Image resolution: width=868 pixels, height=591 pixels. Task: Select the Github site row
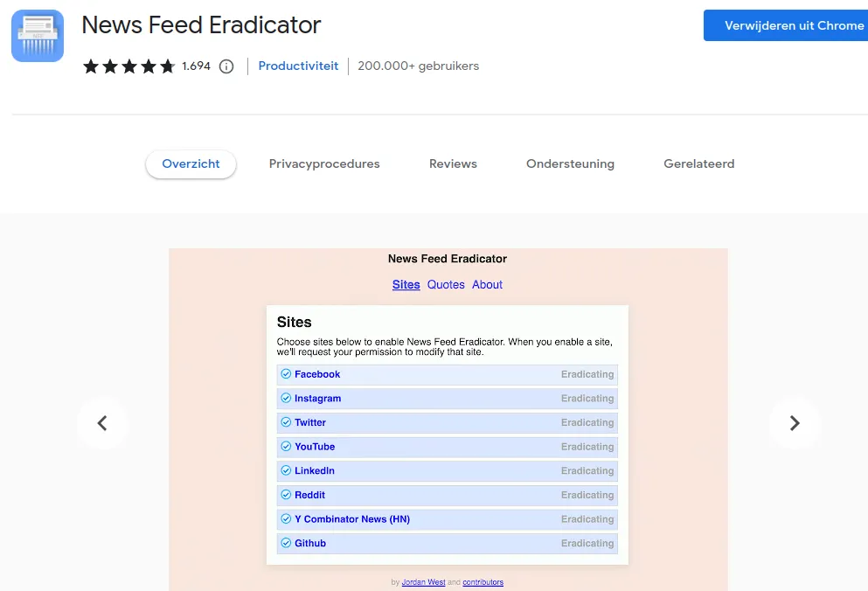(447, 543)
